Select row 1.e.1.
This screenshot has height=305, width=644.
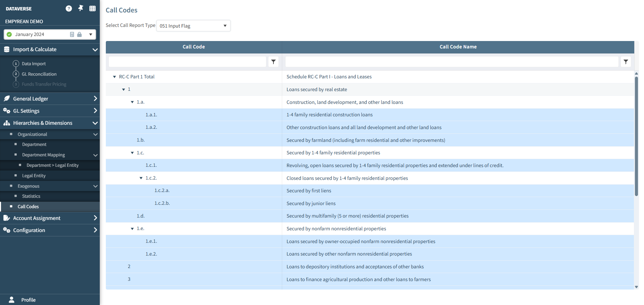click(370, 241)
